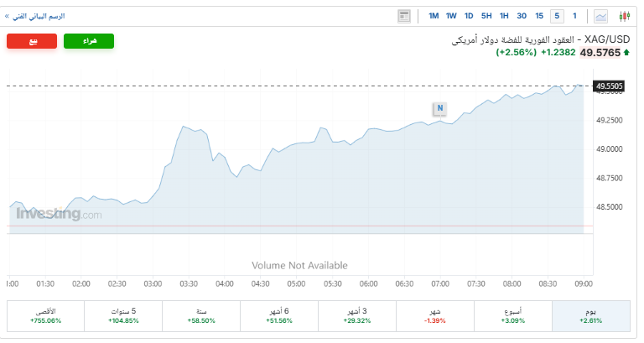
Task: Open the news panel icon in toolbar
Action: (x=405, y=16)
